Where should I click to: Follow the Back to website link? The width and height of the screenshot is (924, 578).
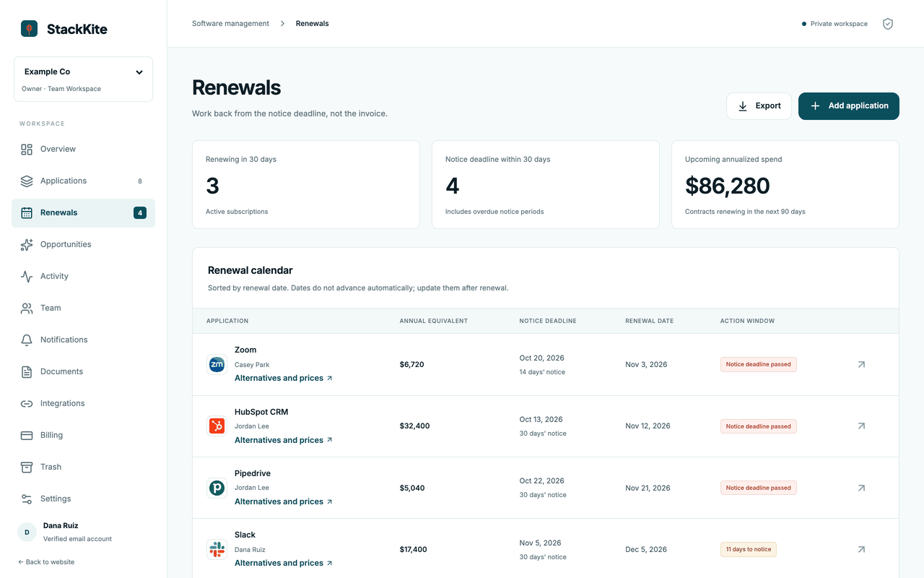(x=46, y=562)
